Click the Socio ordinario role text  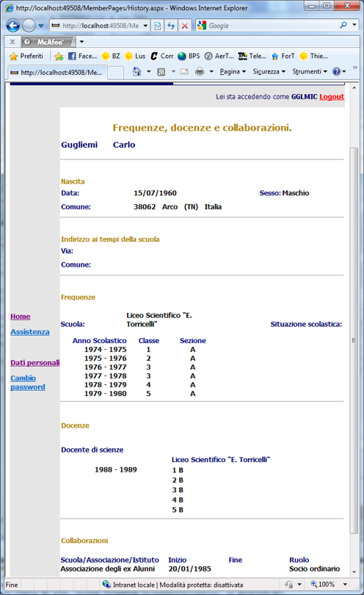[x=314, y=569]
